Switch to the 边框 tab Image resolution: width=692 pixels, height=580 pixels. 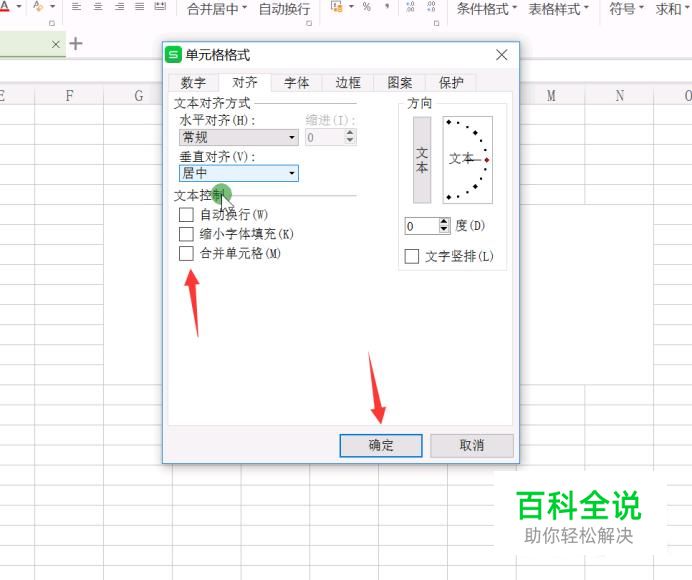coord(348,83)
